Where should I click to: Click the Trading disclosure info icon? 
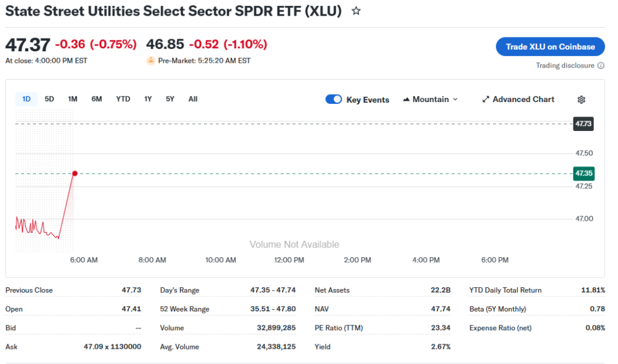(x=600, y=66)
